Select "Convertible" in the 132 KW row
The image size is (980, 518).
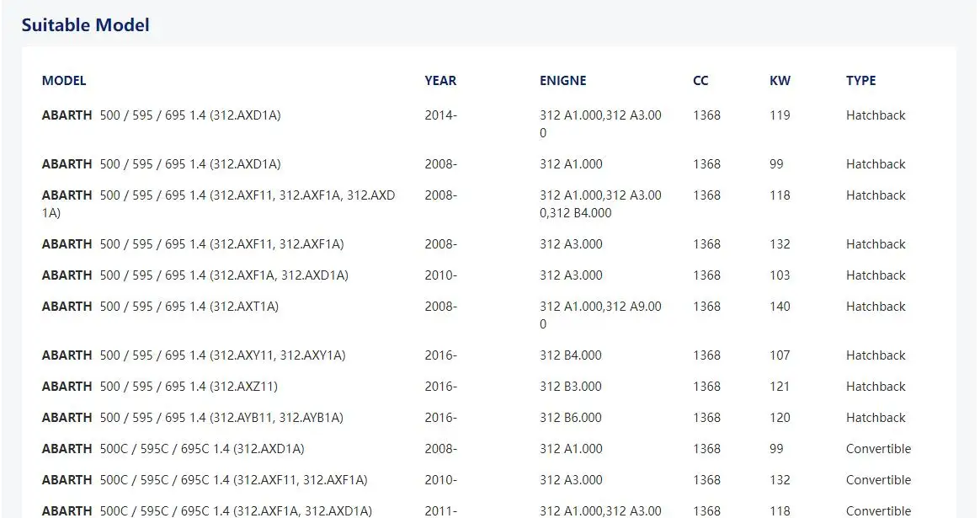(879, 480)
